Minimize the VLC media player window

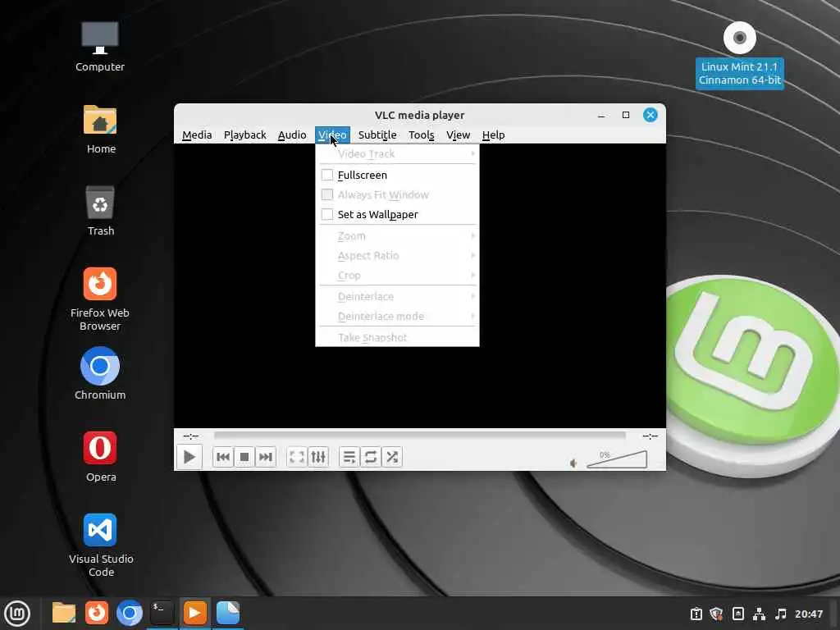tap(601, 115)
